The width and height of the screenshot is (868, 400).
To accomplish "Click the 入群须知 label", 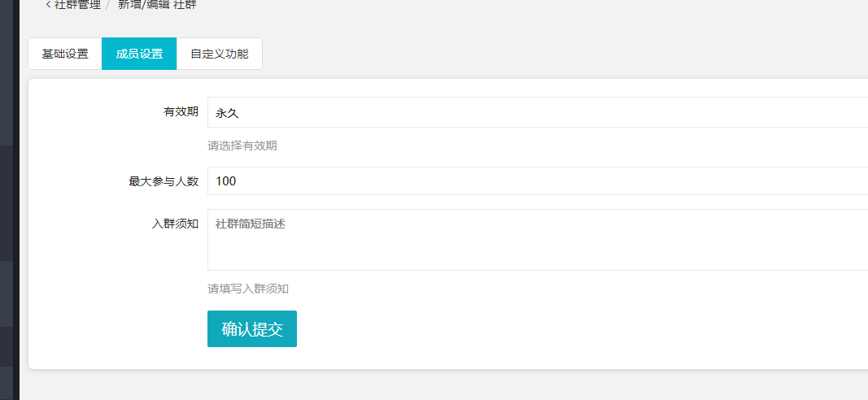I will coord(176,224).
